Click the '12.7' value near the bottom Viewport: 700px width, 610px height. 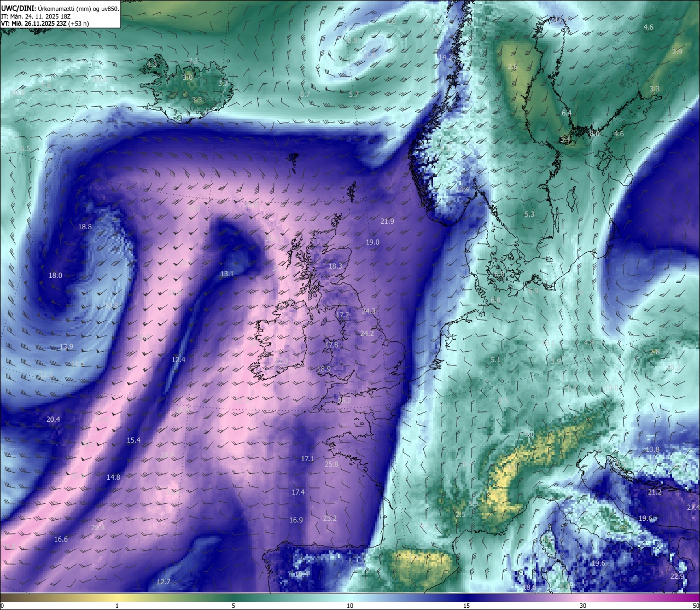(164, 582)
